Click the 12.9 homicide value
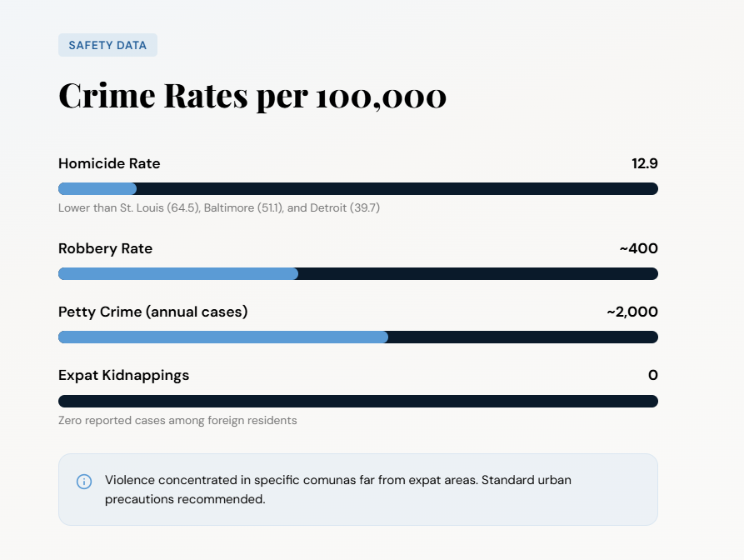The height and width of the screenshot is (560, 744). [x=644, y=163]
